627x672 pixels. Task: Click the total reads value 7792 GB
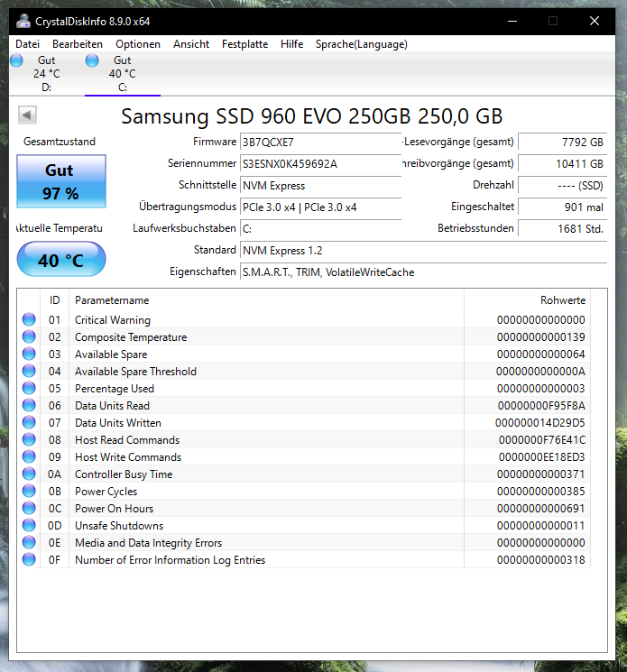pyautogui.click(x=563, y=142)
